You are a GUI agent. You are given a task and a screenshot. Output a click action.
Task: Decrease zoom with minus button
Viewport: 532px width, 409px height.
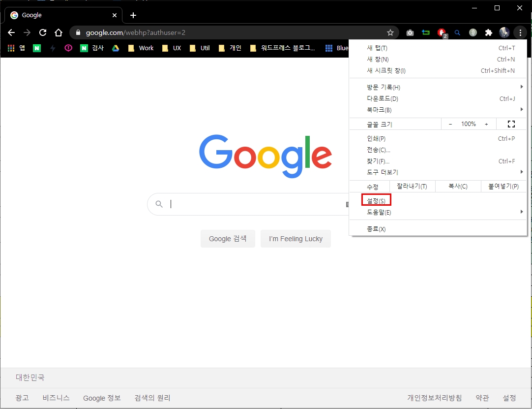[450, 124]
